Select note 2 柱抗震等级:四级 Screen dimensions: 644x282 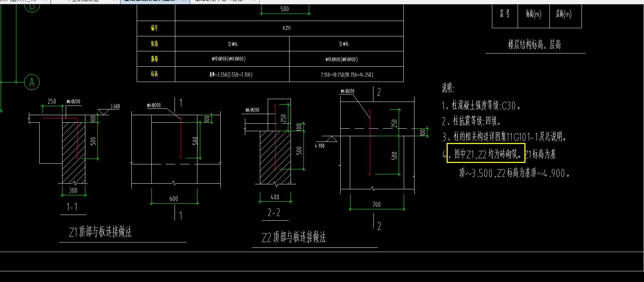pyautogui.click(x=471, y=121)
